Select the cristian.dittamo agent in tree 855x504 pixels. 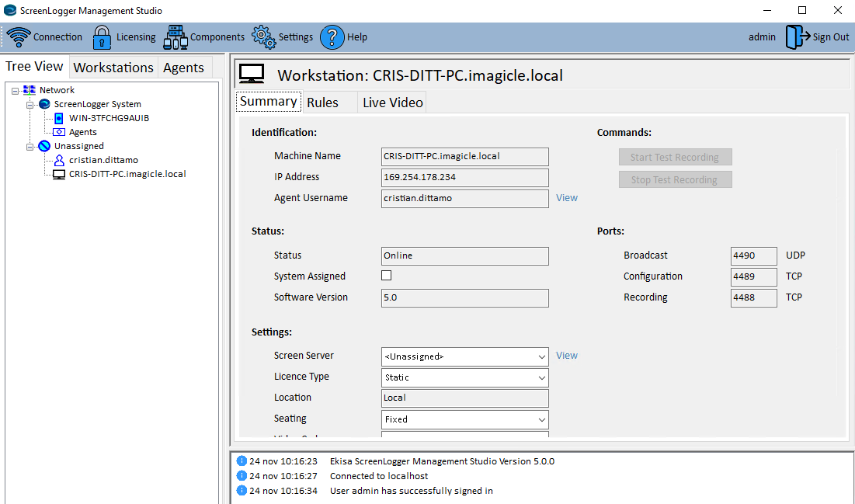103,160
